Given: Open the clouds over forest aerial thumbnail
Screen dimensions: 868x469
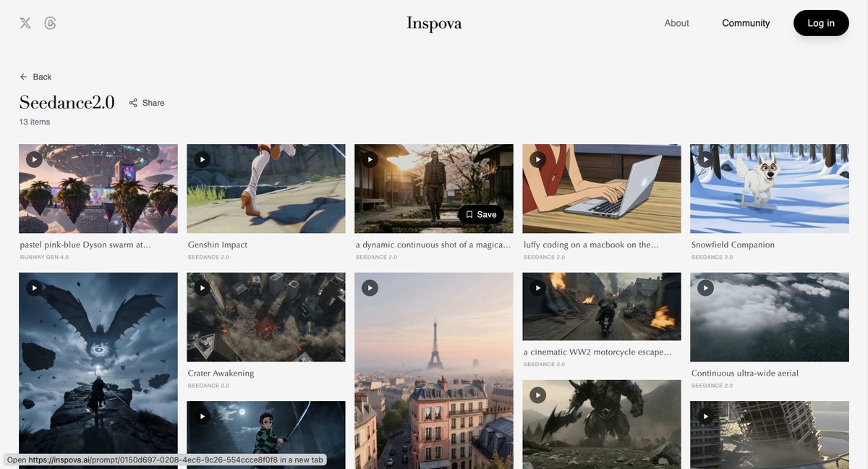Looking at the screenshot, I should pyautogui.click(x=770, y=317).
